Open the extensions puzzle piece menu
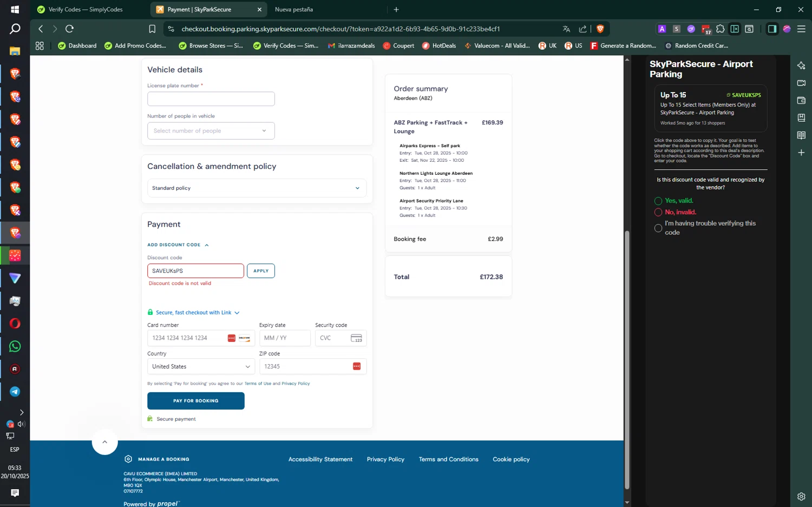812x507 pixels. 720,29
